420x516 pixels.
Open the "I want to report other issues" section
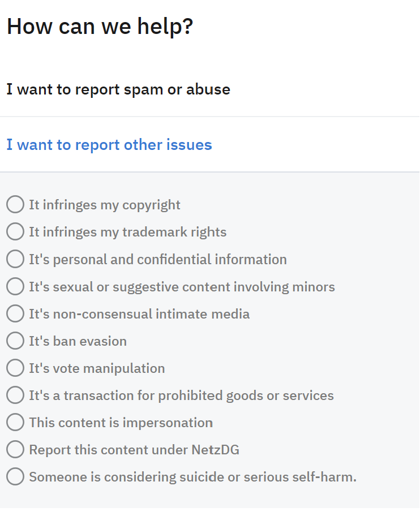[109, 145]
